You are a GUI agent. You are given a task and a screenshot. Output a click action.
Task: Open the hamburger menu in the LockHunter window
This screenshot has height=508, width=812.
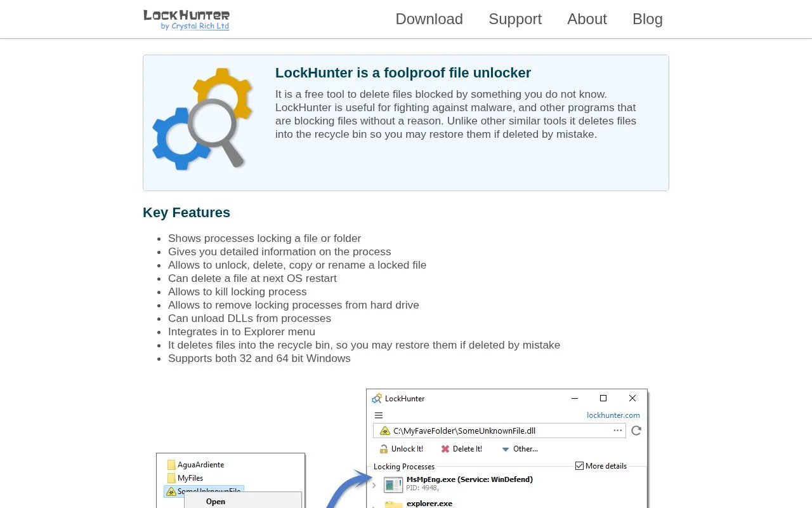coord(379,415)
